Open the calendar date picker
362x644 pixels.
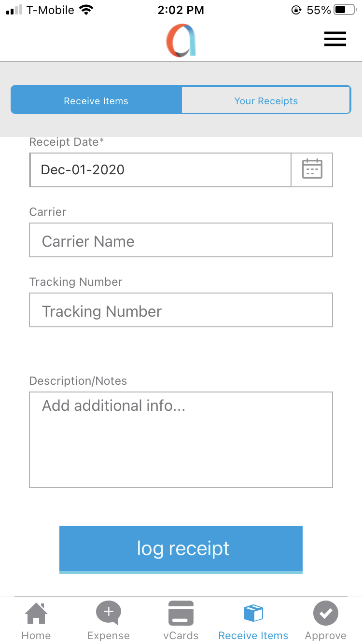tap(312, 169)
